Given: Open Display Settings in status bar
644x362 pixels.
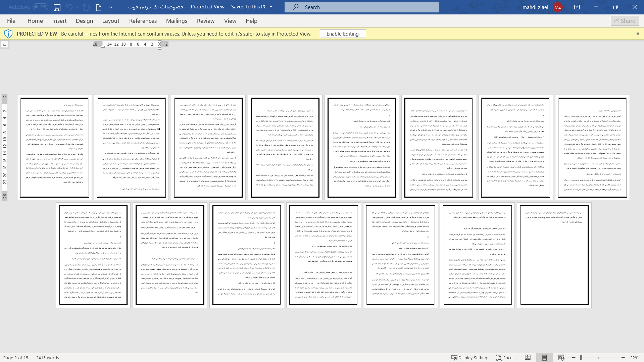Looking at the screenshot, I should [x=470, y=358].
